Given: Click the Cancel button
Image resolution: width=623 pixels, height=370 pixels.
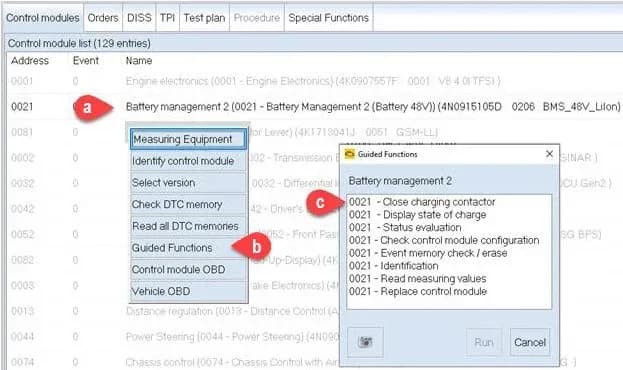Looking at the screenshot, I should [x=530, y=342].
